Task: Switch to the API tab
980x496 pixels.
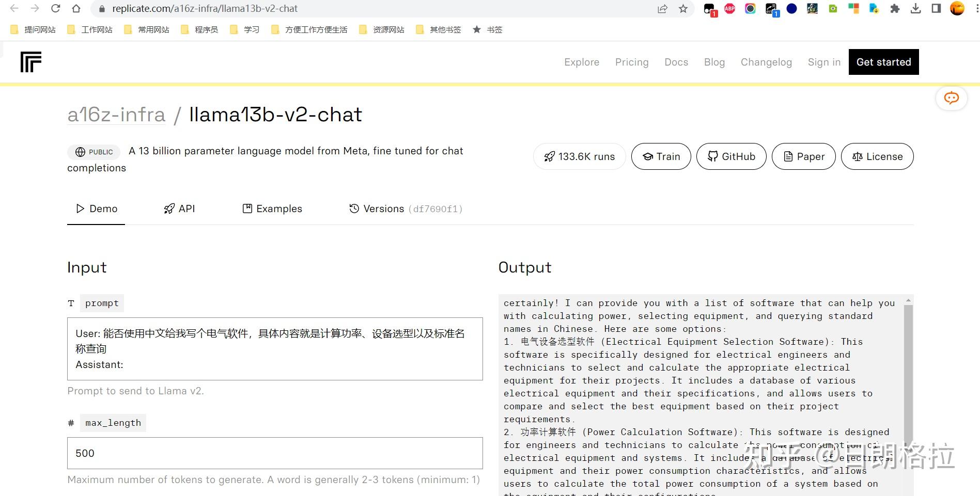Action: (179, 209)
